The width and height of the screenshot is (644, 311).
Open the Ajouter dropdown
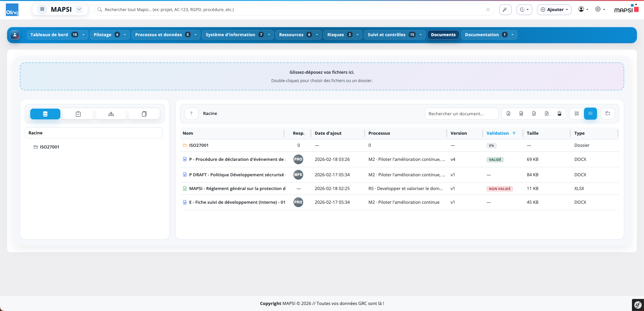554,9
